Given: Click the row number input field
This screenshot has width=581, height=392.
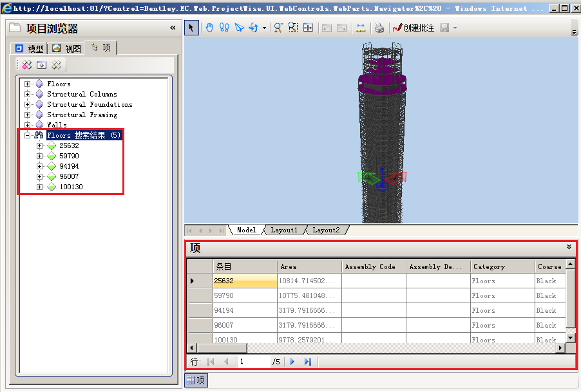Looking at the screenshot, I should point(252,362).
